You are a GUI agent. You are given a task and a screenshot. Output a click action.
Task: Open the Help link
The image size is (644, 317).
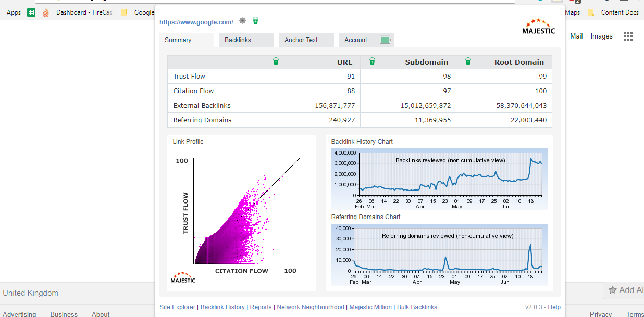[554, 307]
